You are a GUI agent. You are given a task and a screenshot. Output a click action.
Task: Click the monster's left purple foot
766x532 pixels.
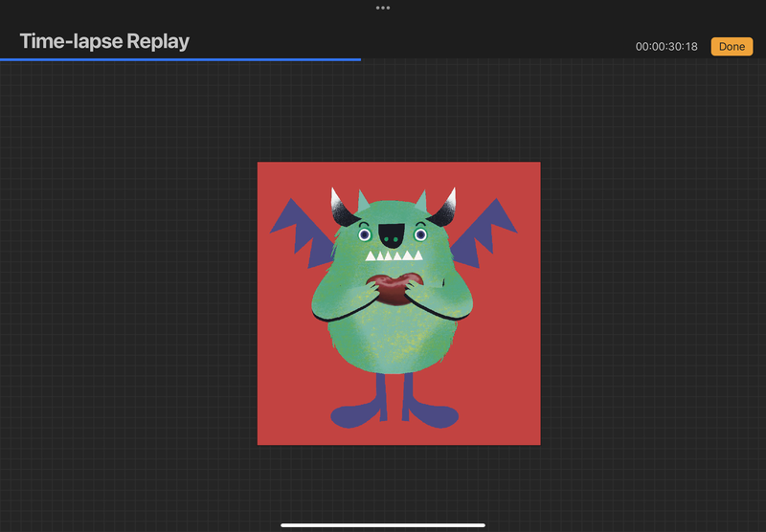coord(357,415)
